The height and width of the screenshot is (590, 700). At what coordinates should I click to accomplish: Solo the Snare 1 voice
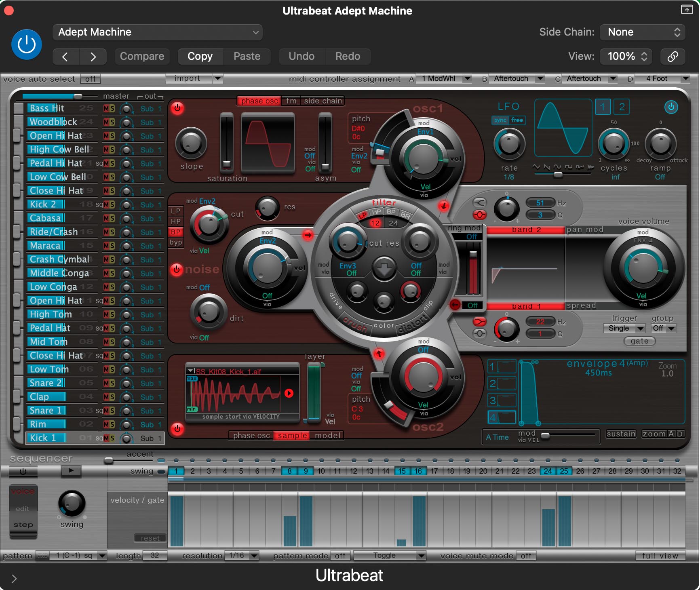coord(112,411)
